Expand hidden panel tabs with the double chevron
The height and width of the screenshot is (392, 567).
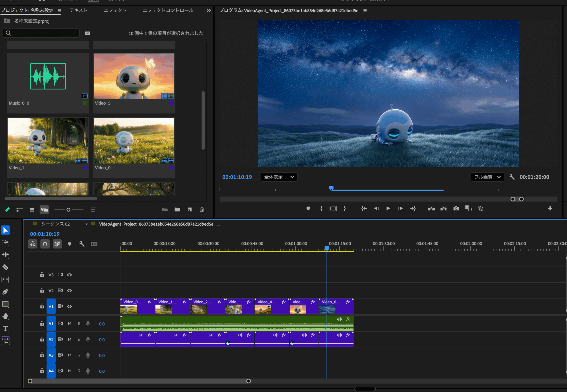(x=209, y=10)
